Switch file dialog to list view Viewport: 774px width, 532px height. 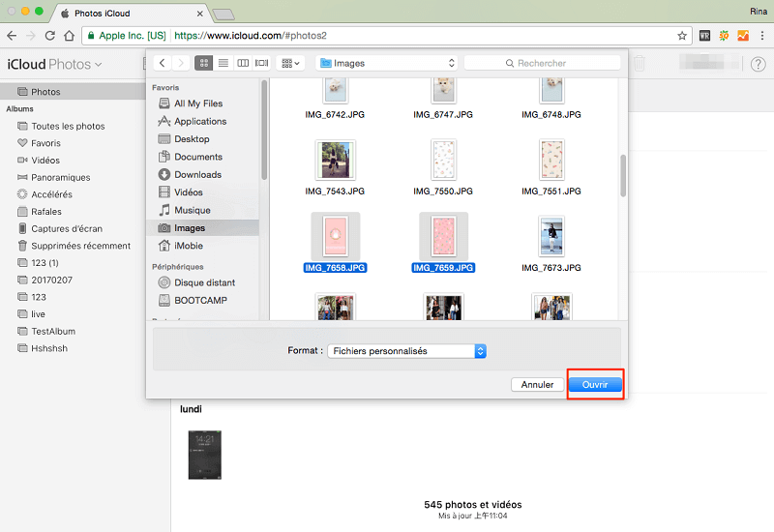pyautogui.click(x=223, y=63)
